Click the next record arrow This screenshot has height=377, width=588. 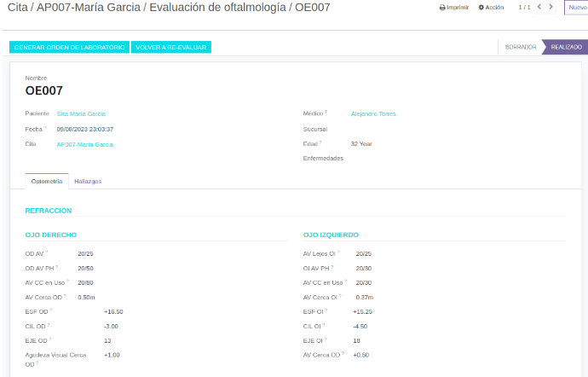tap(551, 7)
